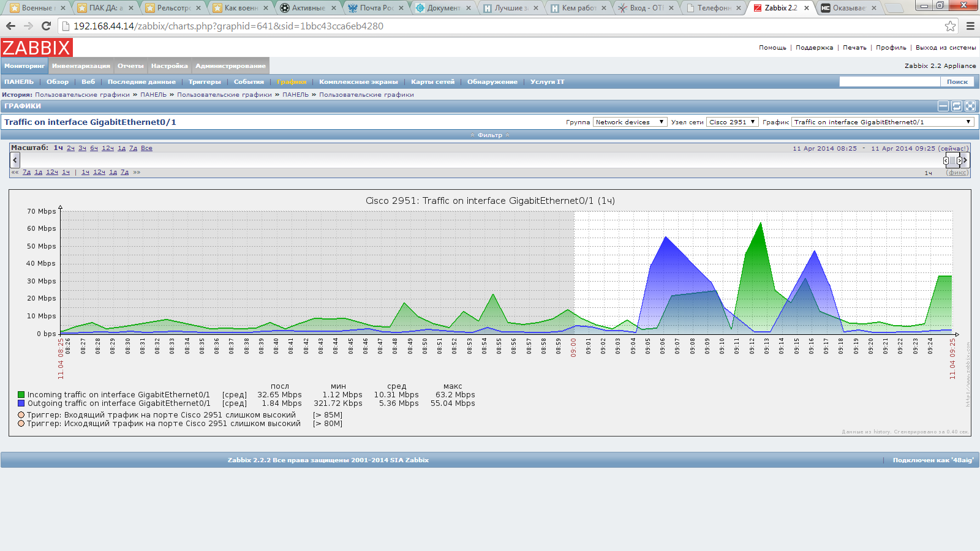Set graph scale to Все
980x551 pixels.
pos(146,148)
